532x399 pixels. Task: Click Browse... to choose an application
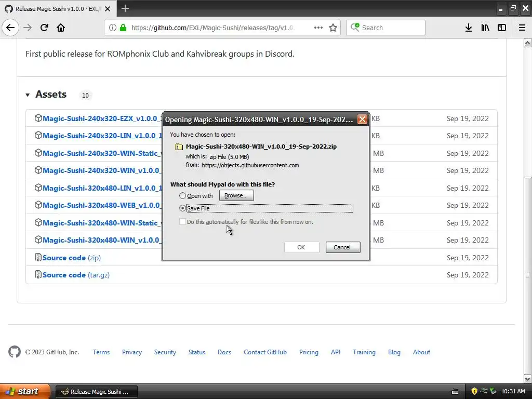point(236,196)
